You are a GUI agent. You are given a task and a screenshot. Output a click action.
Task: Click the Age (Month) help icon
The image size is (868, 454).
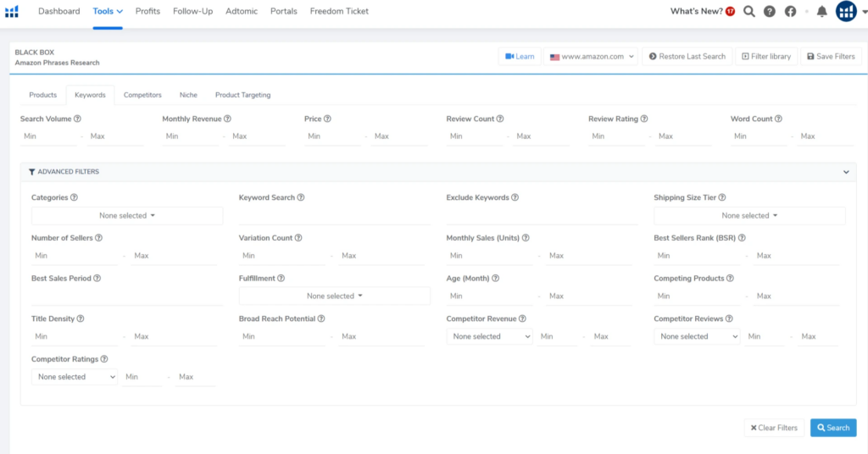[495, 278]
